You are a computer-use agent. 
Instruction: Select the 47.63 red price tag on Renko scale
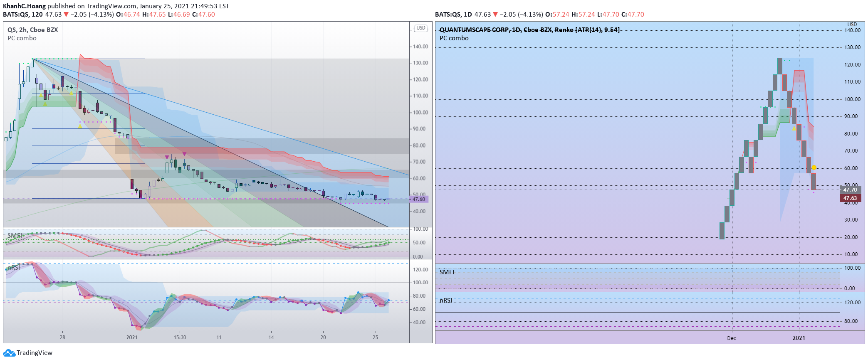(x=851, y=198)
